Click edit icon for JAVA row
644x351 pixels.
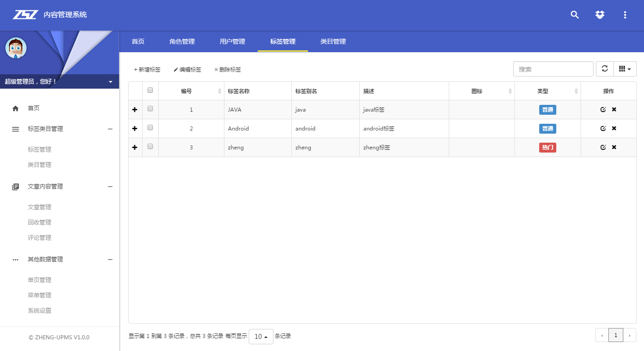pos(603,109)
